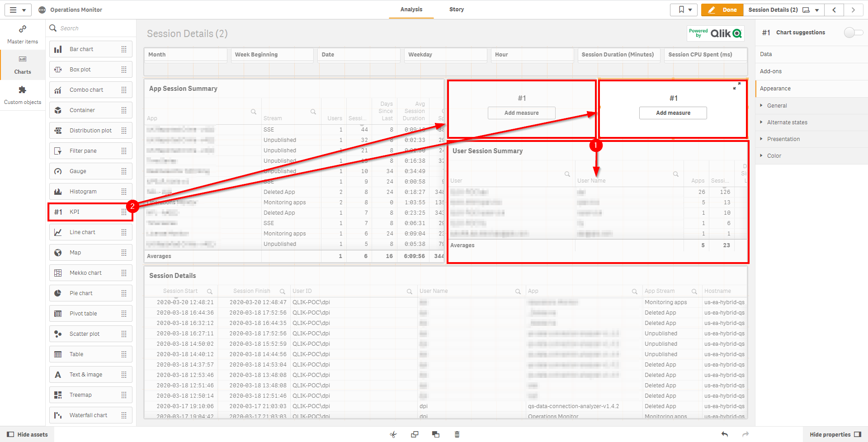
Task: Click Add measure in the empty KPI
Action: tap(521, 113)
